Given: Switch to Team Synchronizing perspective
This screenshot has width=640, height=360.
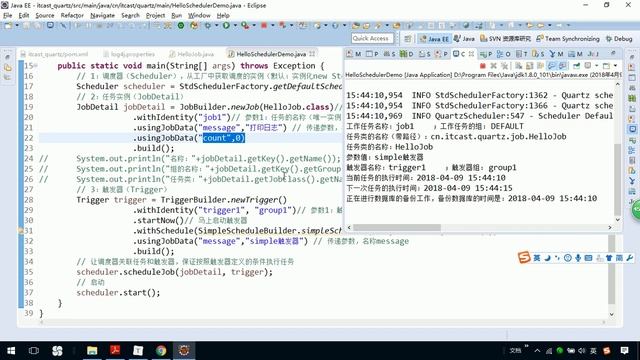Looking at the screenshot, I should pyautogui.click(x=568, y=39).
